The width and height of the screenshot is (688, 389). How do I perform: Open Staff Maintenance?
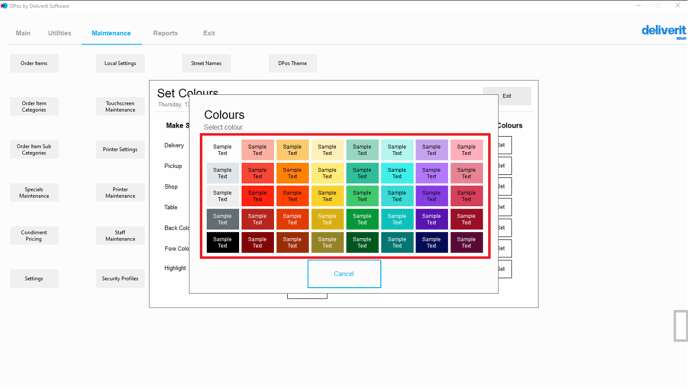120,236
